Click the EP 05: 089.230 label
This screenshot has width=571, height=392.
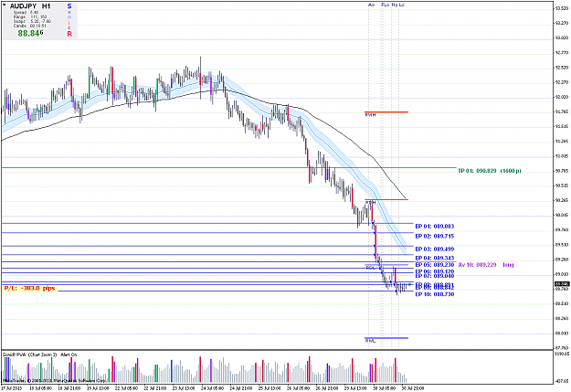(435, 264)
